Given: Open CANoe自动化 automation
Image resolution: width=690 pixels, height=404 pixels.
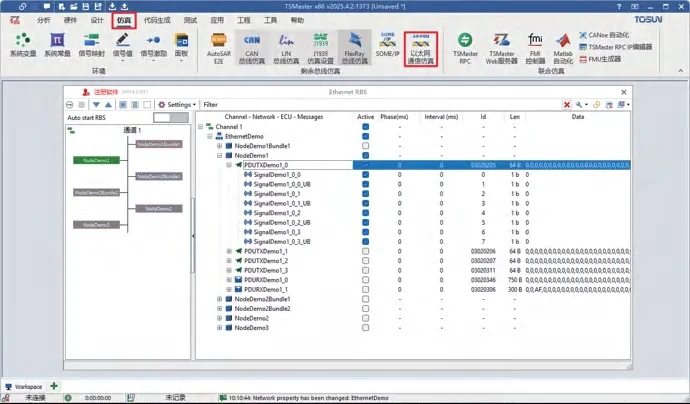Looking at the screenshot, I should (604, 35).
